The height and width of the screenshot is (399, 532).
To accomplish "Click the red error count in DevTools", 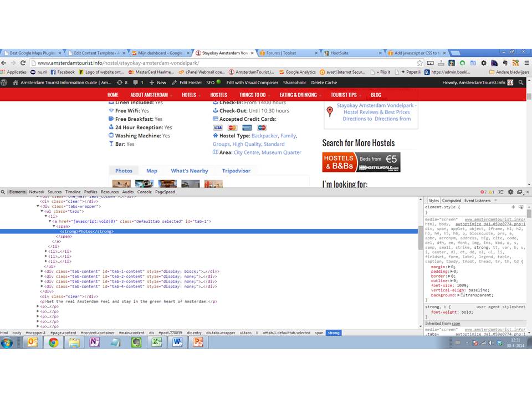I will (483, 192).
